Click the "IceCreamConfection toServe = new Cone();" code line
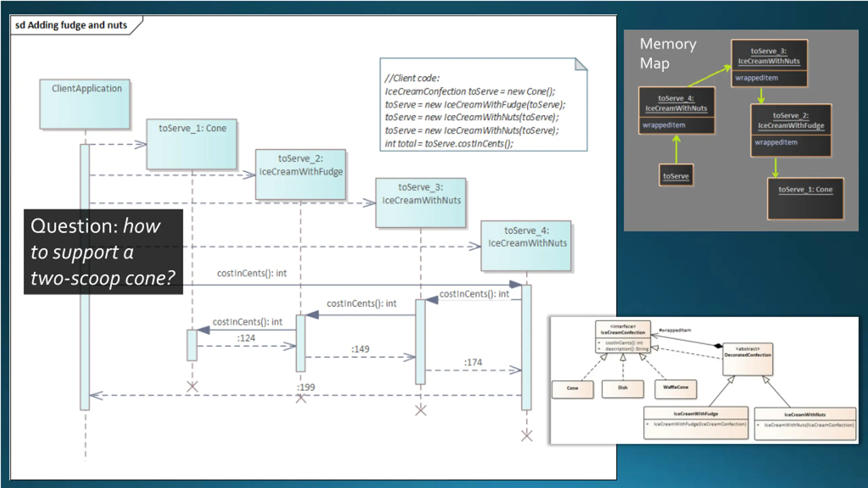Screen dimensions: 868x488 pyautogui.click(x=470, y=91)
